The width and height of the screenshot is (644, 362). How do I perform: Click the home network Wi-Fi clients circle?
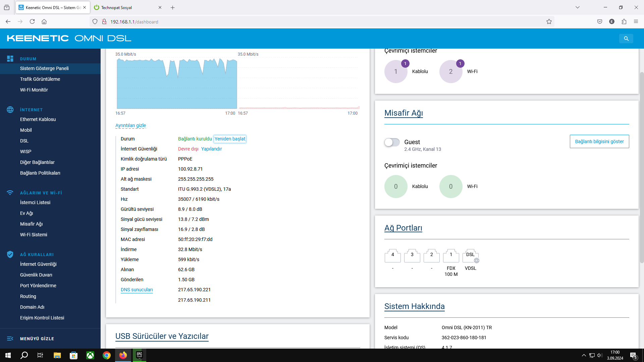(x=450, y=71)
